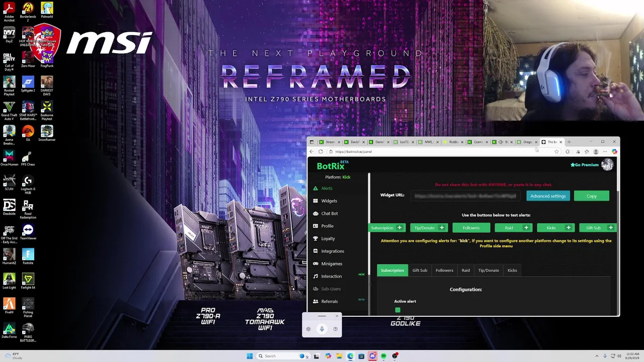Select the Palworld desktop icon
This screenshot has width=644, height=362.
(x=47, y=10)
